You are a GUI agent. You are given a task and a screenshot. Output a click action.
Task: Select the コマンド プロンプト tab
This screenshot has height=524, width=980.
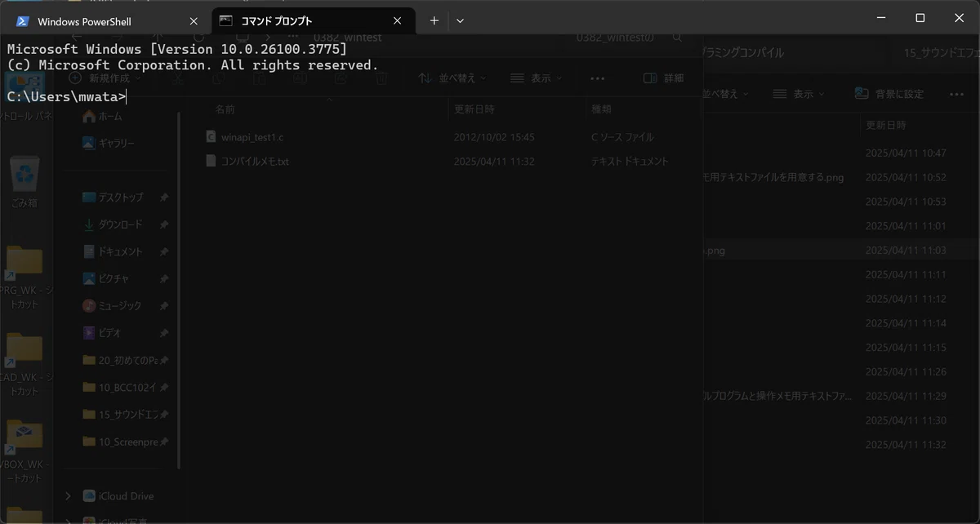click(313, 21)
